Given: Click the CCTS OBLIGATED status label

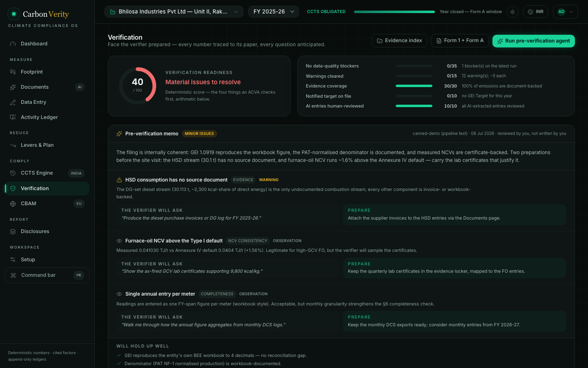Looking at the screenshot, I should (326, 12).
